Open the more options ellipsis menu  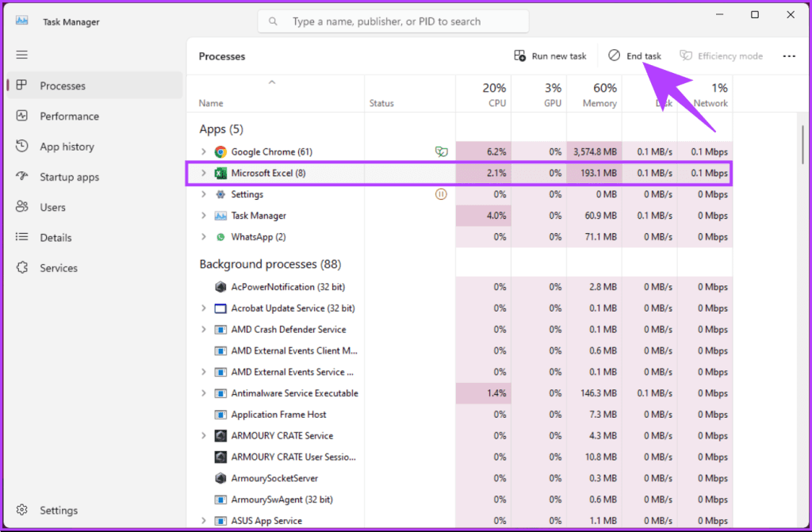click(x=789, y=56)
